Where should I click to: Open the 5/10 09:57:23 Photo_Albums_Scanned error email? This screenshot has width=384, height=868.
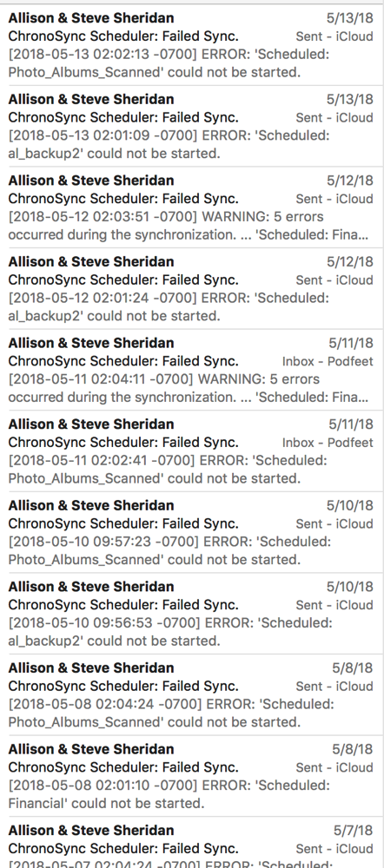click(x=192, y=532)
